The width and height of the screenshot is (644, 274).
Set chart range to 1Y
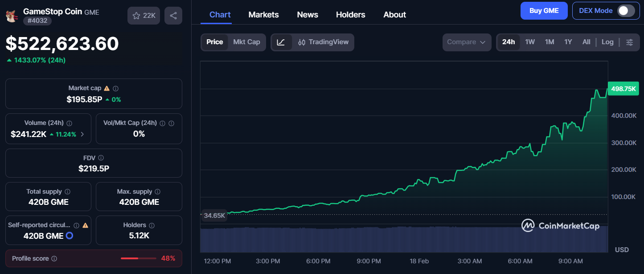pyautogui.click(x=568, y=42)
